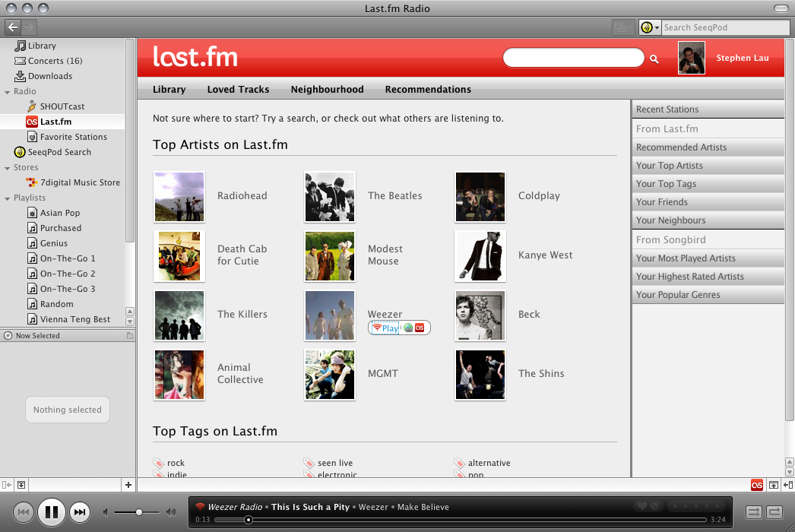Go back with the left arrow button
This screenshot has width=795, height=532.
pyautogui.click(x=13, y=27)
